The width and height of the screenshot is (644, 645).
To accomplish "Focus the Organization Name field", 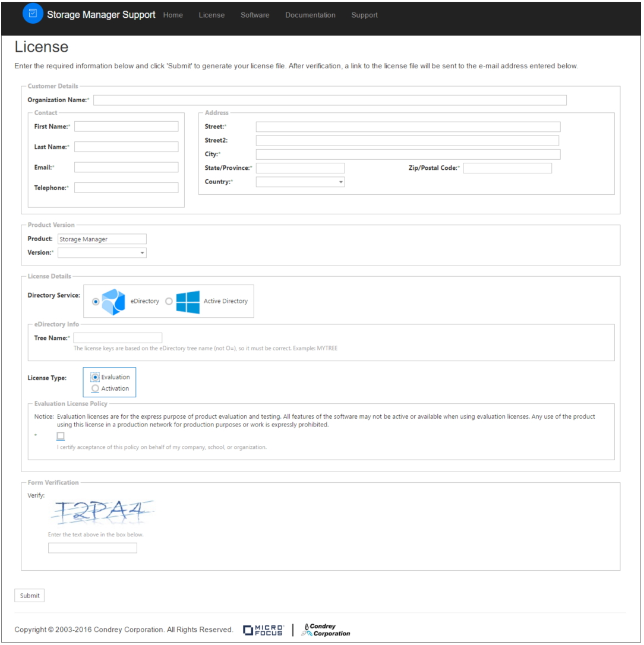I will click(x=330, y=100).
